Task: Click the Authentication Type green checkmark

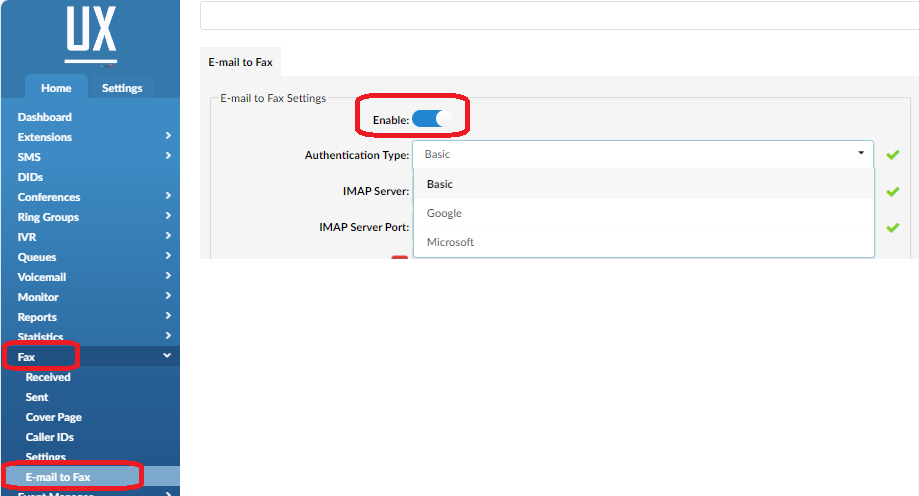Action: (x=893, y=155)
